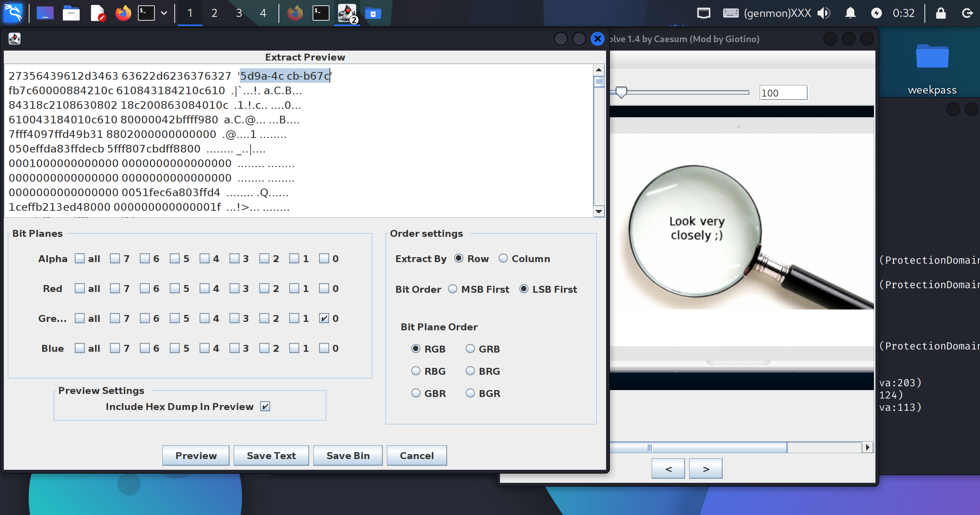The height and width of the screenshot is (515, 980).
Task: Open the terminal emulator launcher
Action: point(146,13)
